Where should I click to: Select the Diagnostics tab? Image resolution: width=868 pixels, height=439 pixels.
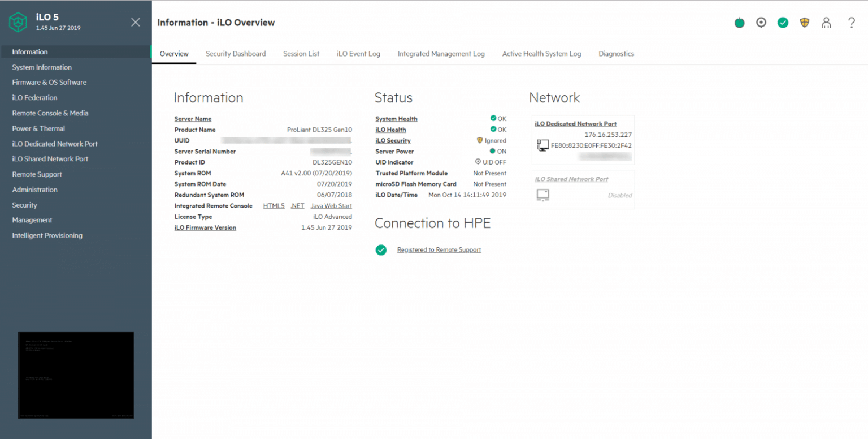[616, 54]
